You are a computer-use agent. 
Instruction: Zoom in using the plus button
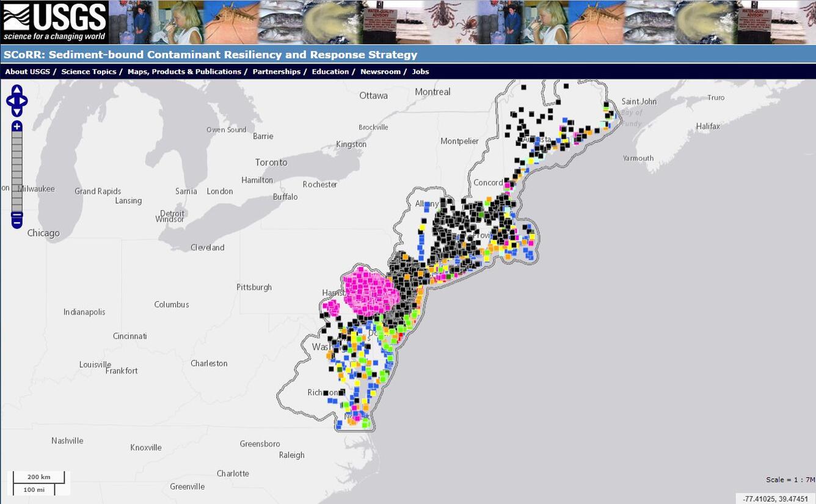(x=17, y=126)
